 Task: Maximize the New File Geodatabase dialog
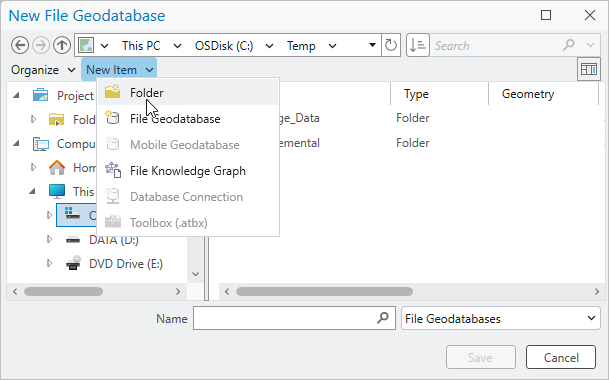pos(546,15)
